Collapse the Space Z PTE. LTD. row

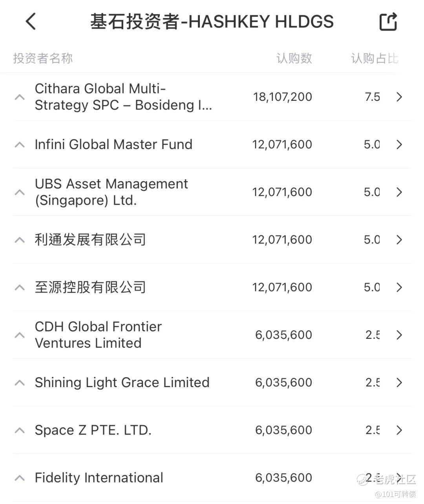20,430
